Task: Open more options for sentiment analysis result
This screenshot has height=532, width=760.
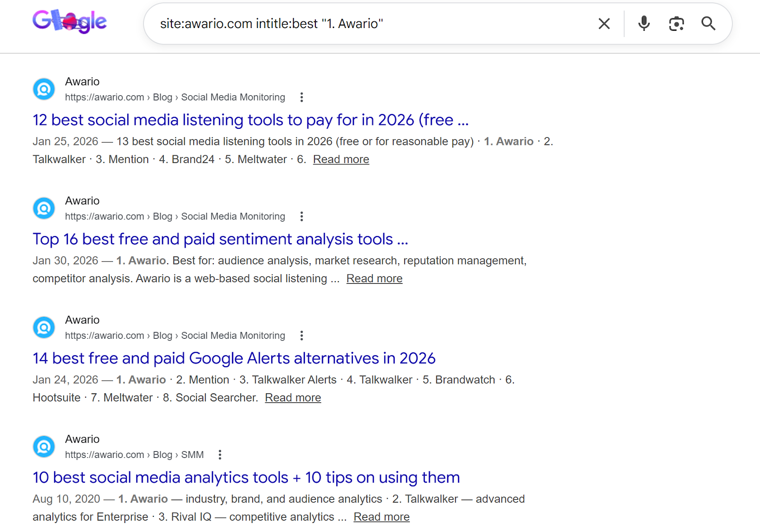Action: click(301, 217)
